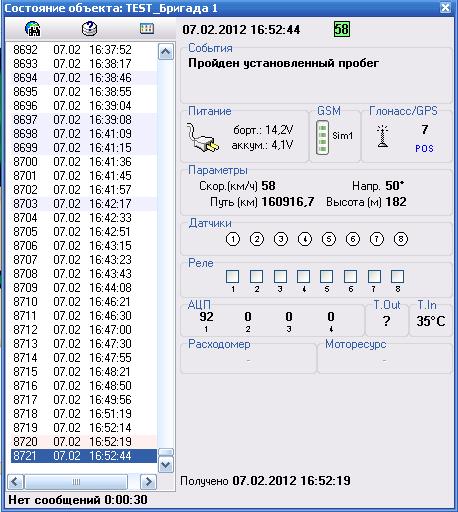Click the Глонасс/GPS antenna icon

click(383, 136)
